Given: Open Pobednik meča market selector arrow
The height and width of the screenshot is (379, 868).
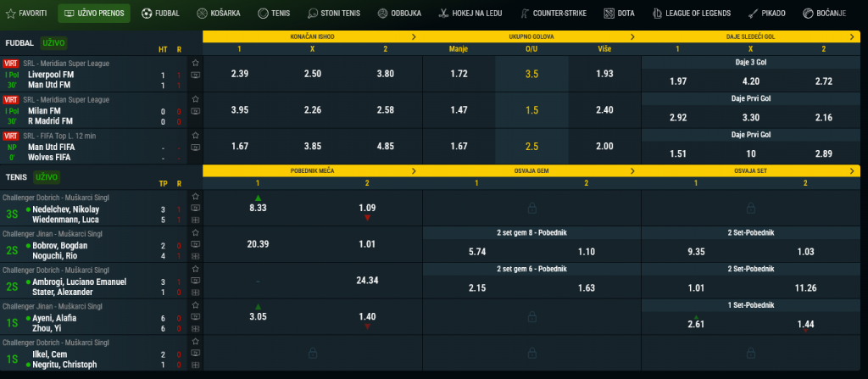Looking at the screenshot, I should pos(414,170).
